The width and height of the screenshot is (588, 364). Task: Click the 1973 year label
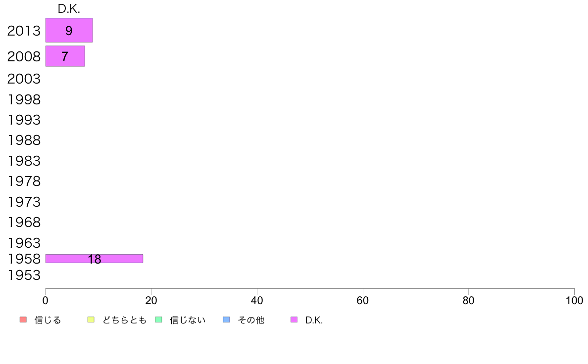24,202
